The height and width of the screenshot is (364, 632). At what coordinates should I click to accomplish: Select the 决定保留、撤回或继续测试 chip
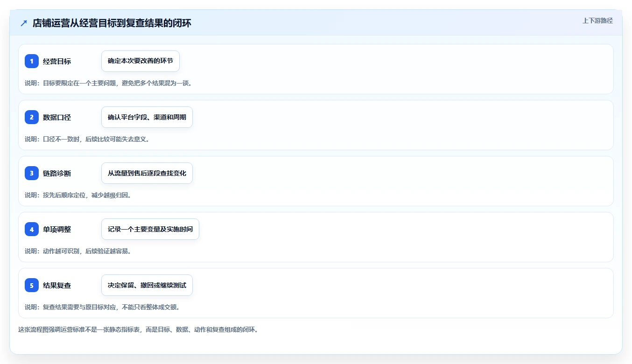147,285
